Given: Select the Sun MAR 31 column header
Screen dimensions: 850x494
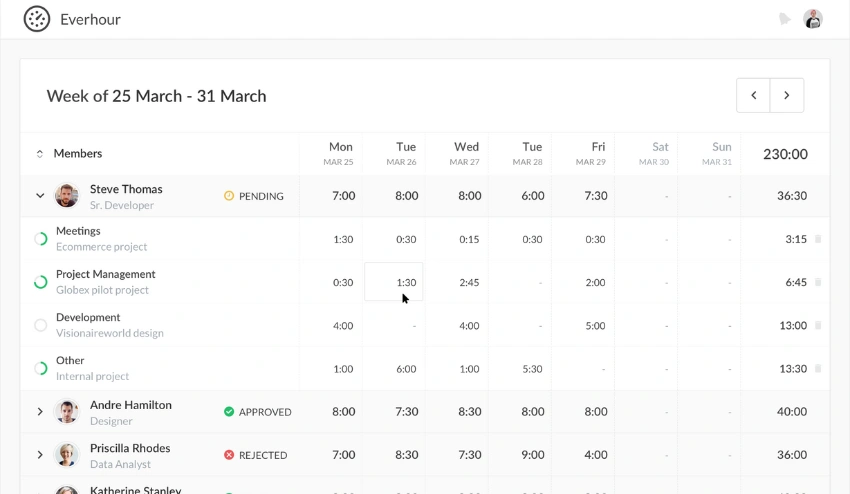Looking at the screenshot, I should click(717, 153).
